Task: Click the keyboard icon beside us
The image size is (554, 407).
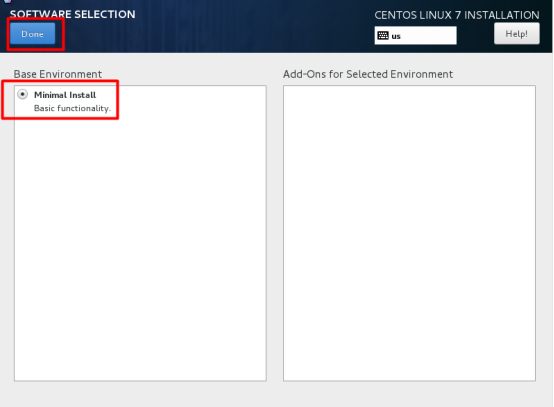Action: click(383, 36)
